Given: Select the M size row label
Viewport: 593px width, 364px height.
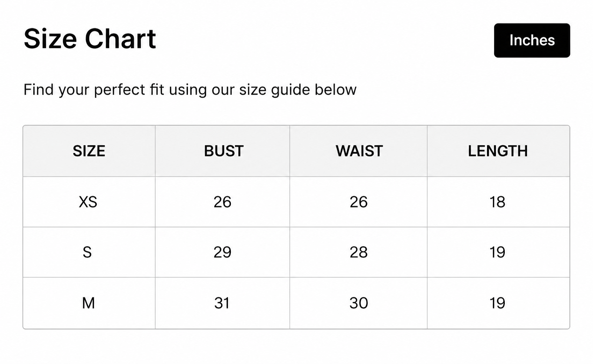Looking at the screenshot, I should pyautogui.click(x=89, y=303).
